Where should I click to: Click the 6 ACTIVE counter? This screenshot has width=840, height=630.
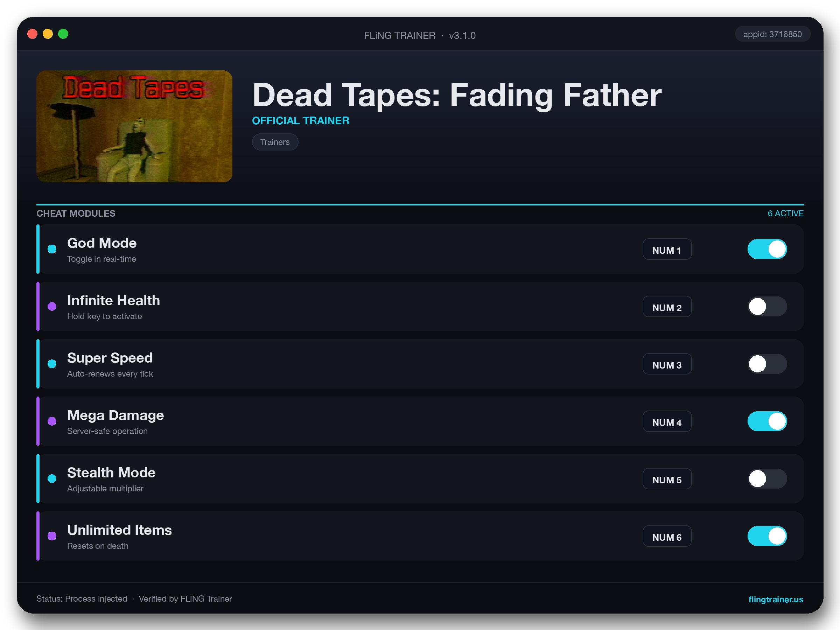click(785, 213)
